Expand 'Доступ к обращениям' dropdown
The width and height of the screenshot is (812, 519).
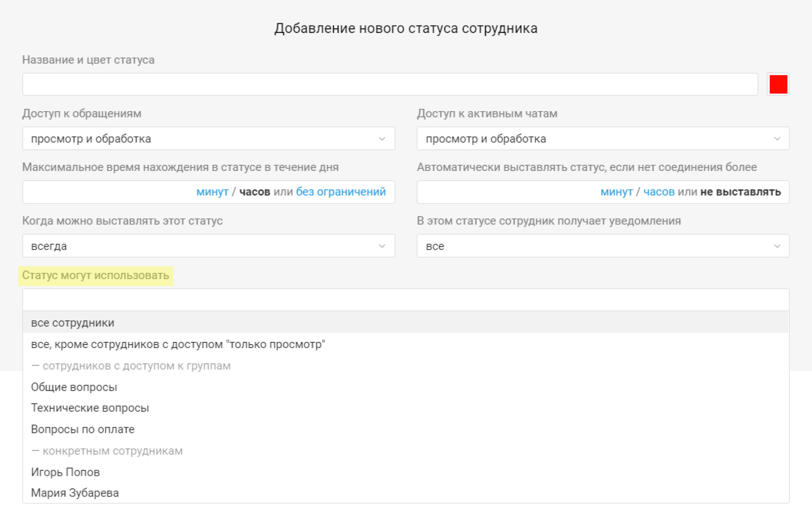(208, 138)
